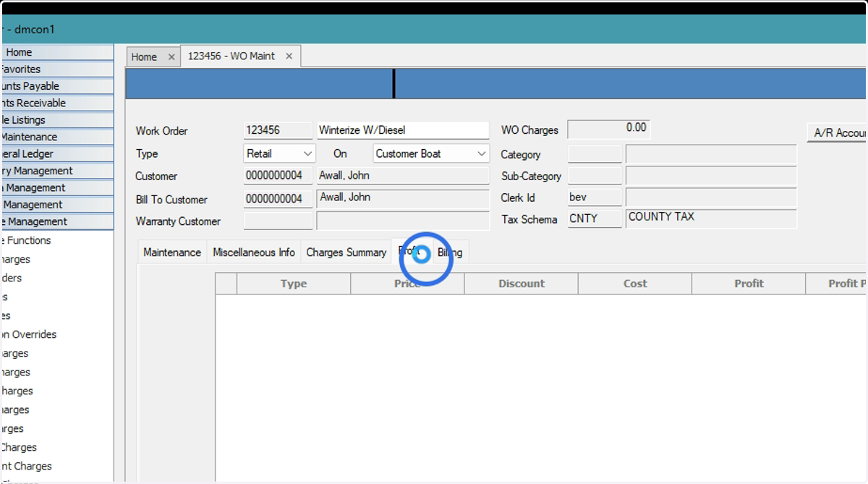The image size is (868, 484).
Task: Select the Overrides item in sidebar list
Action: pyautogui.click(x=28, y=334)
